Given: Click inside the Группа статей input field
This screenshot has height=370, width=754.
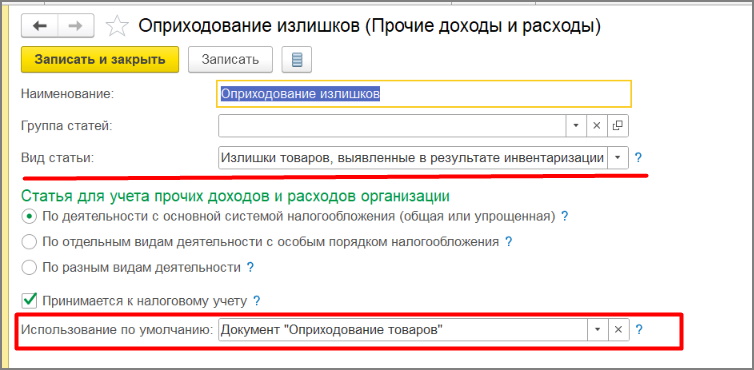Looking at the screenshot, I should pos(392,126).
